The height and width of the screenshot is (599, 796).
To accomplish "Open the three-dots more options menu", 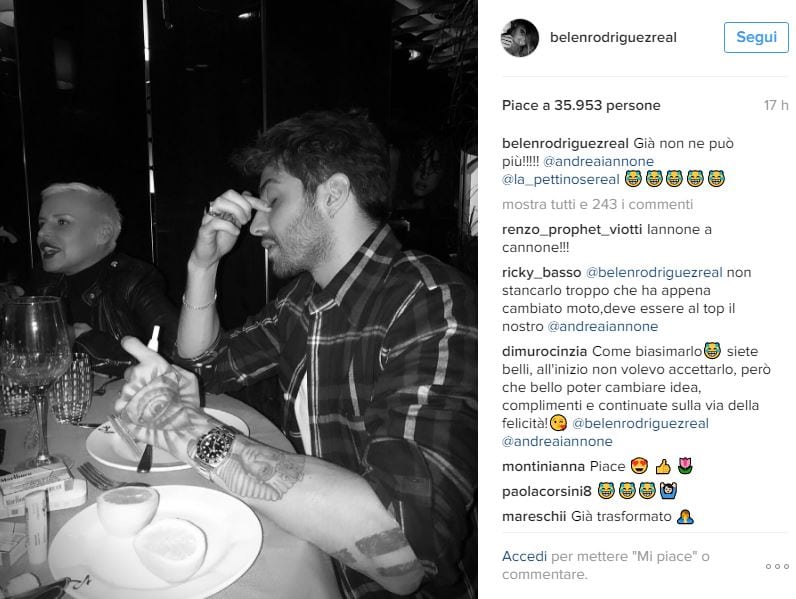I will click(777, 566).
